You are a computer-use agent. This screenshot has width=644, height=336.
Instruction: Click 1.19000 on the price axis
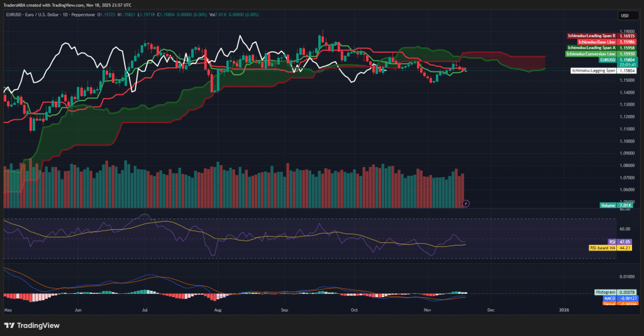(x=627, y=31)
